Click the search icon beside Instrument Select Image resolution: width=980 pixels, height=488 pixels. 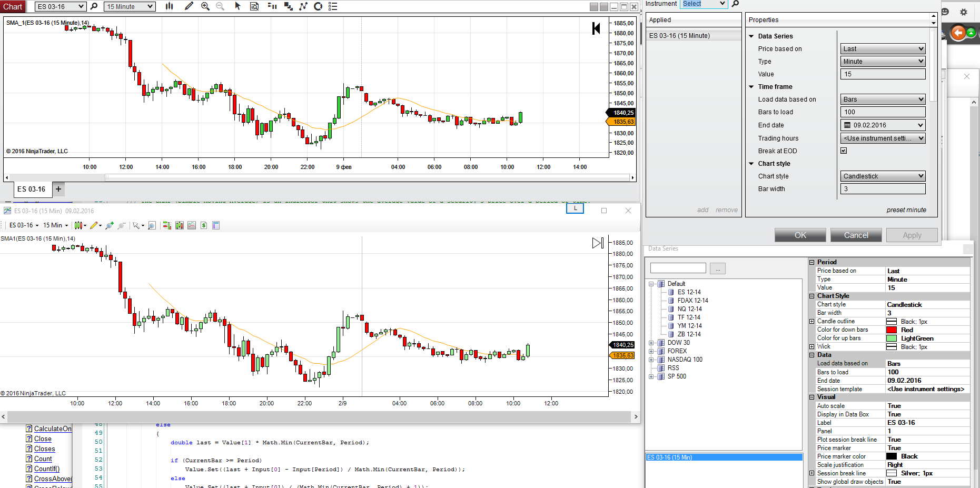tap(736, 4)
